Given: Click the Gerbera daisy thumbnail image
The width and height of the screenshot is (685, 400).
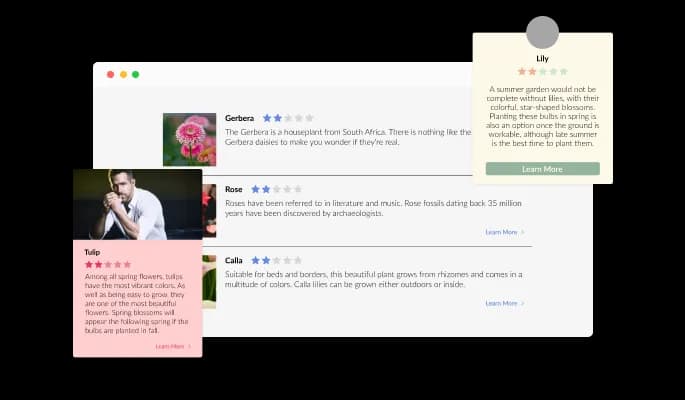Looking at the screenshot, I should [189, 139].
